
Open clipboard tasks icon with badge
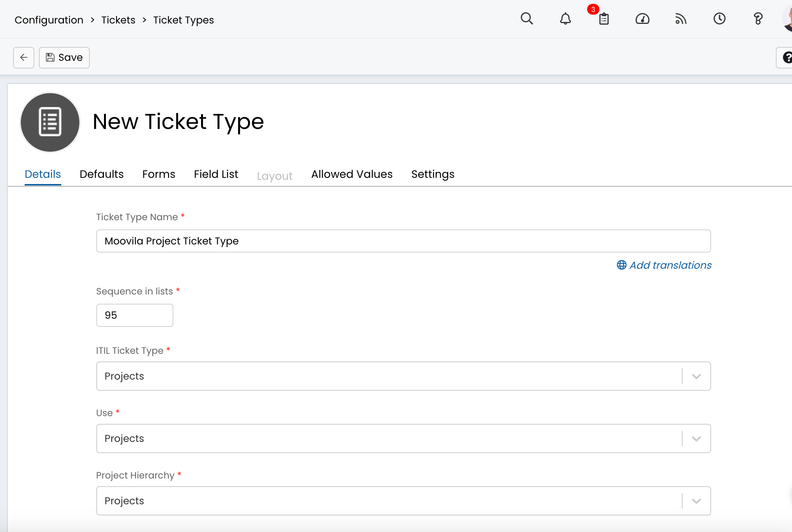pos(604,18)
